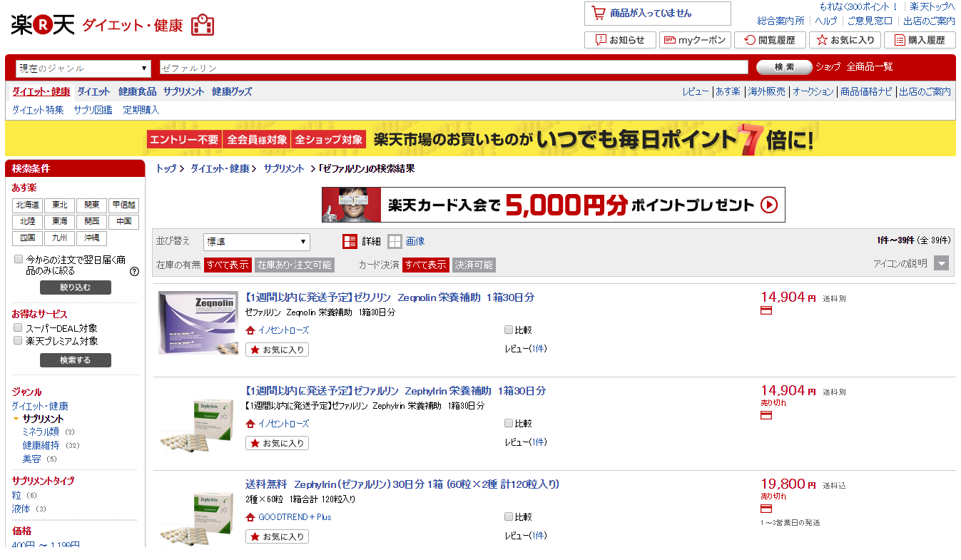Viewport: 961px width, 560px height.
Task: Open サプリメント tab in category bar
Action: [x=183, y=91]
